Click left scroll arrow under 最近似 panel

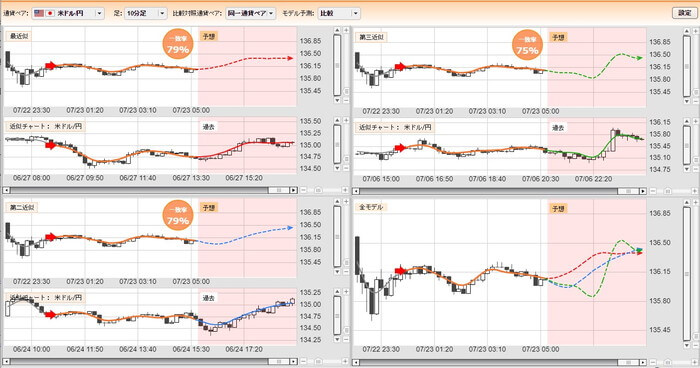pos(7,190)
